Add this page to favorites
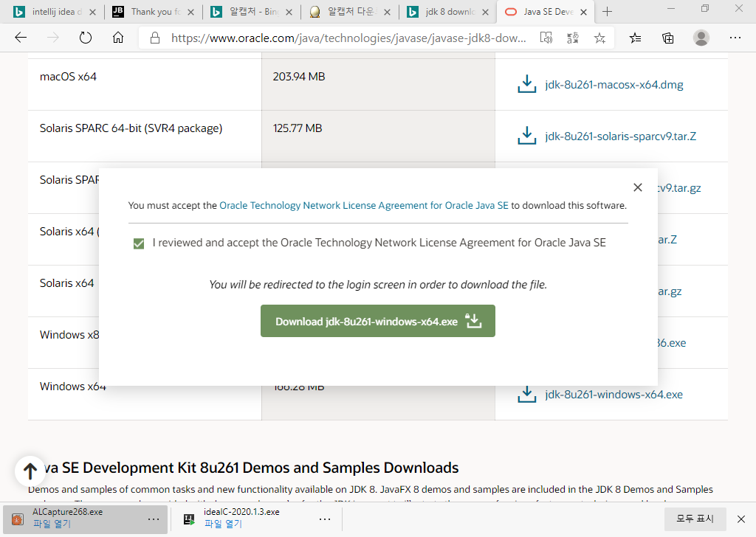 (599, 38)
